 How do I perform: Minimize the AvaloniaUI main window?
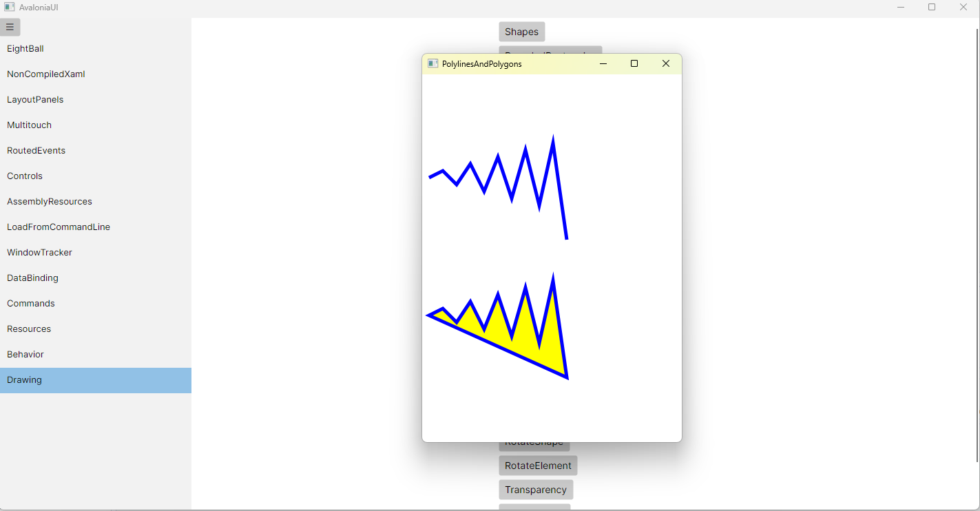click(x=901, y=7)
